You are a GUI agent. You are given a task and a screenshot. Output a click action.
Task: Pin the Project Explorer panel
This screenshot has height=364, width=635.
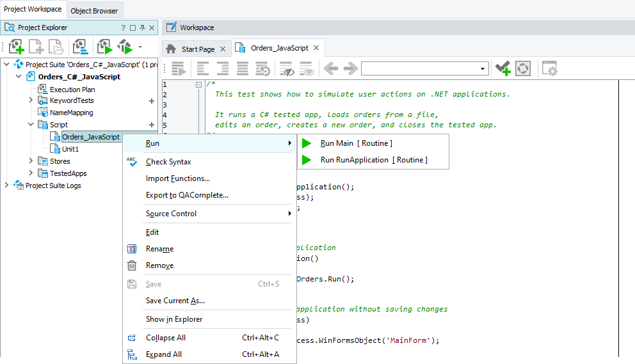point(142,28)
